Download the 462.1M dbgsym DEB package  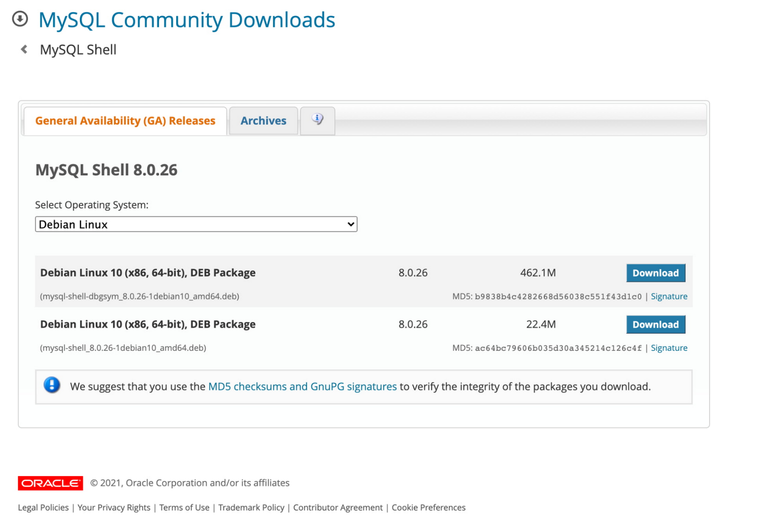coord(656,273)
